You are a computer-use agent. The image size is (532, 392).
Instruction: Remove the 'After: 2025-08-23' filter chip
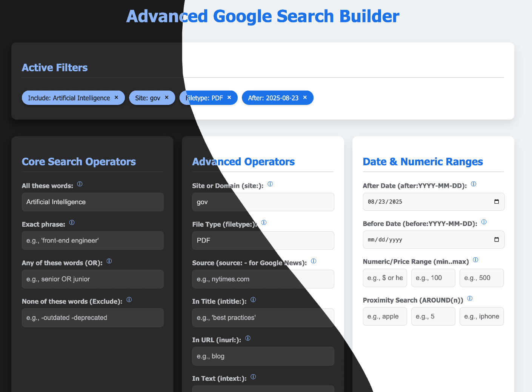coord(305,97)
